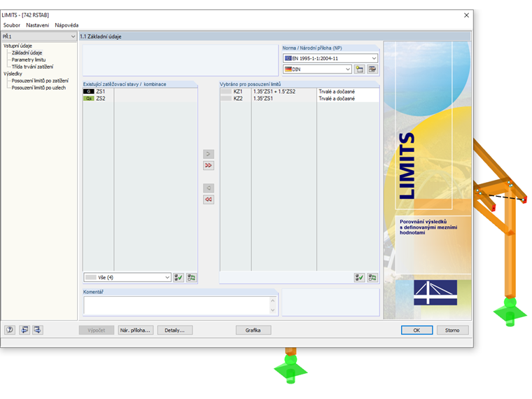The width and height of the screenshot is (532, 399).
Task: Click the Grafika button
Action: [x=253, y=330]
